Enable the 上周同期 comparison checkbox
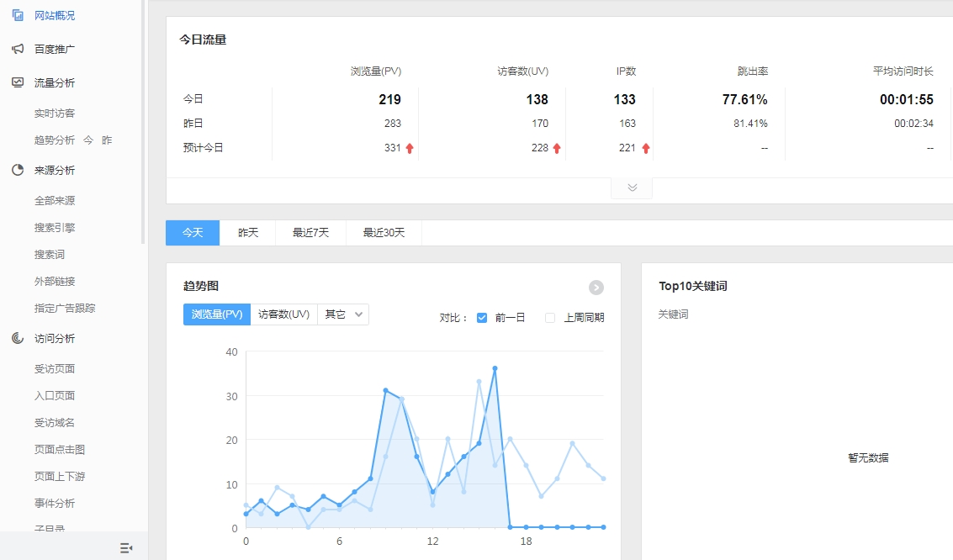 click(550, 318)
